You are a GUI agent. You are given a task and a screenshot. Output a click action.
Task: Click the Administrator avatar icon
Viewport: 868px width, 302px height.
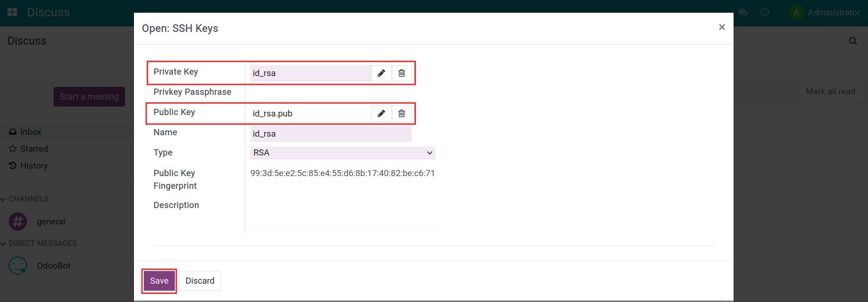[796, 13]
